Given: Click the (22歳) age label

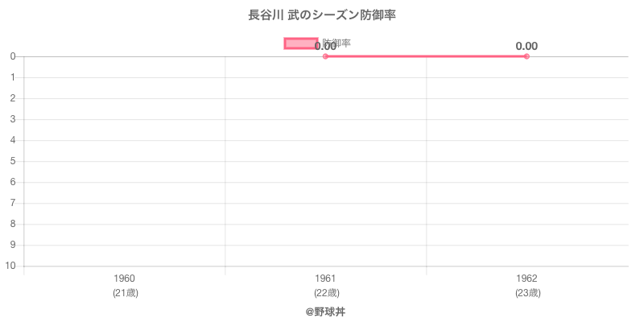Looking at the screenshot, I should click(326, 293).
